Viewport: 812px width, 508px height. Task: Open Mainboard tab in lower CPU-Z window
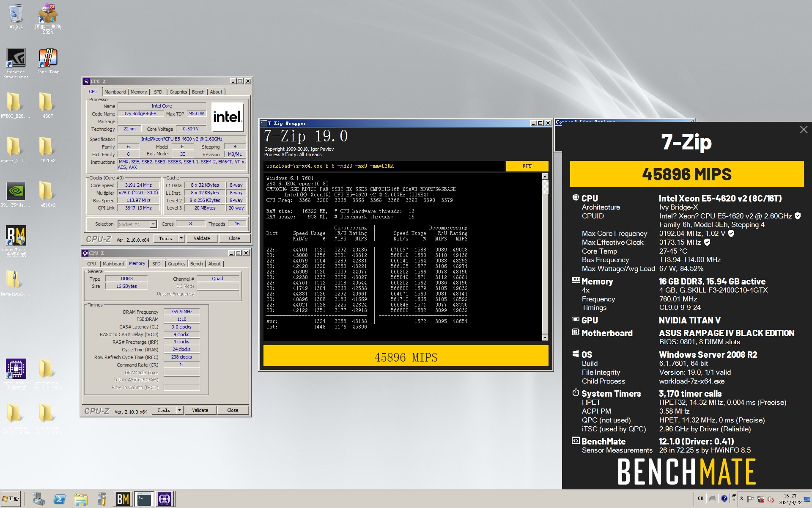[113, 264]
